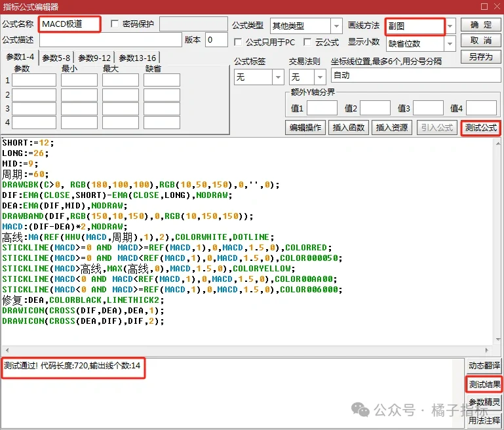Click the 测试结果 button

(484, 384)
